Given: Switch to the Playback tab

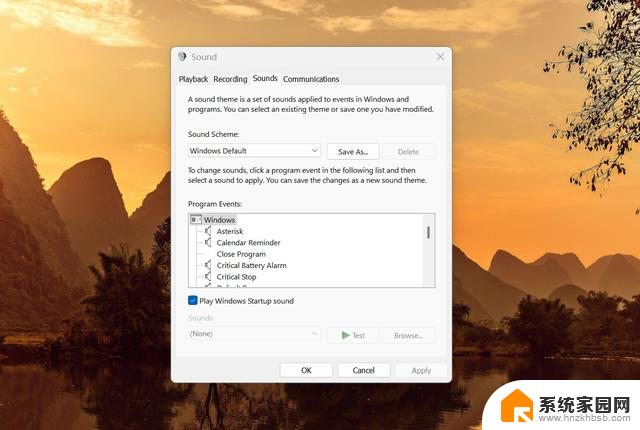Looking at the screenshot, I should [193, 79].
